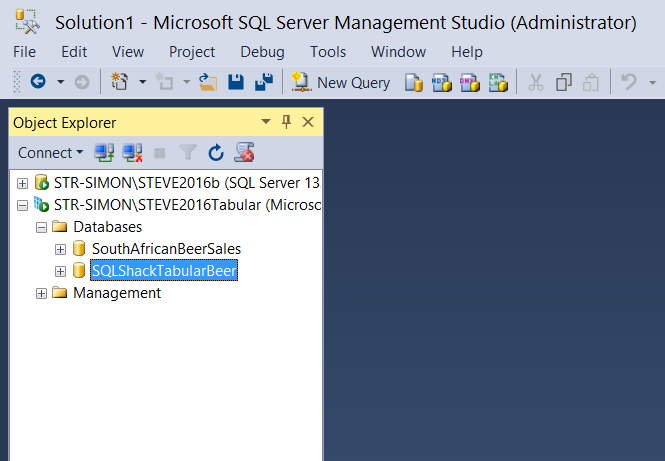
Task: Expand the SouthAfricanBeerSales database node
Action: point(60,249)
